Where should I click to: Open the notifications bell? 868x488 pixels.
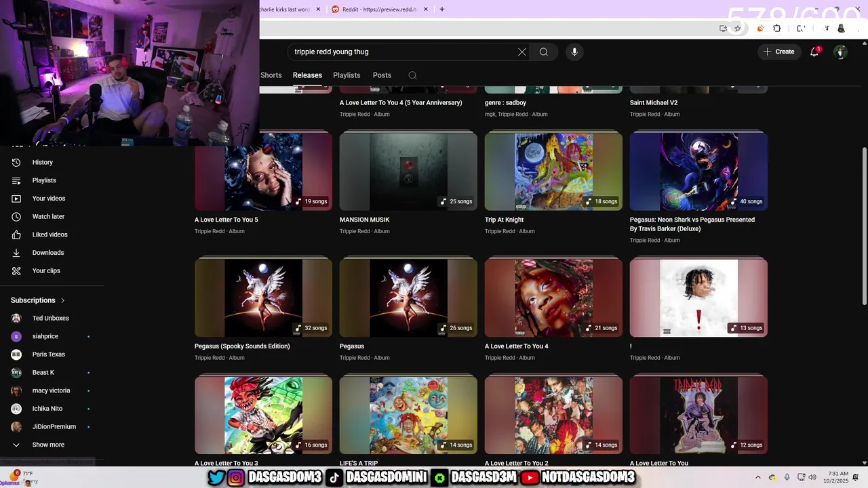pos(815,52)
